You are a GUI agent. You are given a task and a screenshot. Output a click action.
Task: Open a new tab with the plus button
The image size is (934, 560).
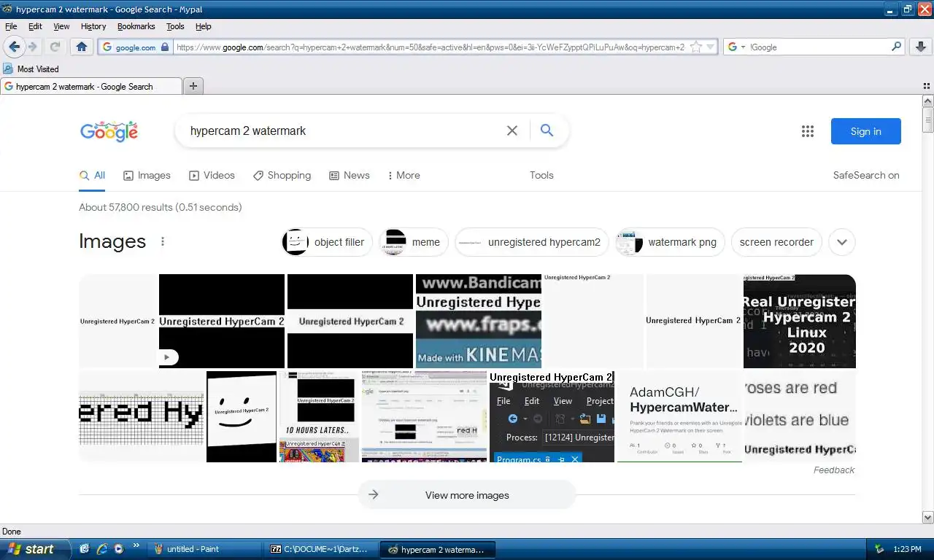(193, 86)
